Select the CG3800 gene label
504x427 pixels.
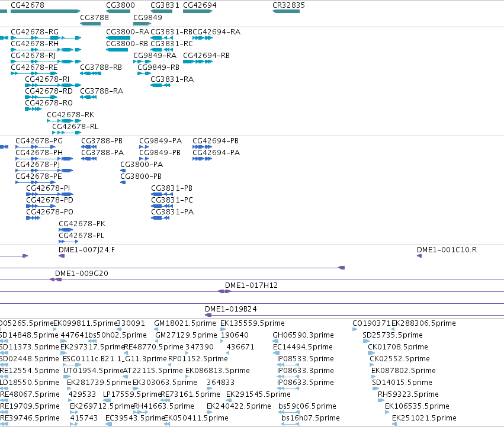point(121,5)
